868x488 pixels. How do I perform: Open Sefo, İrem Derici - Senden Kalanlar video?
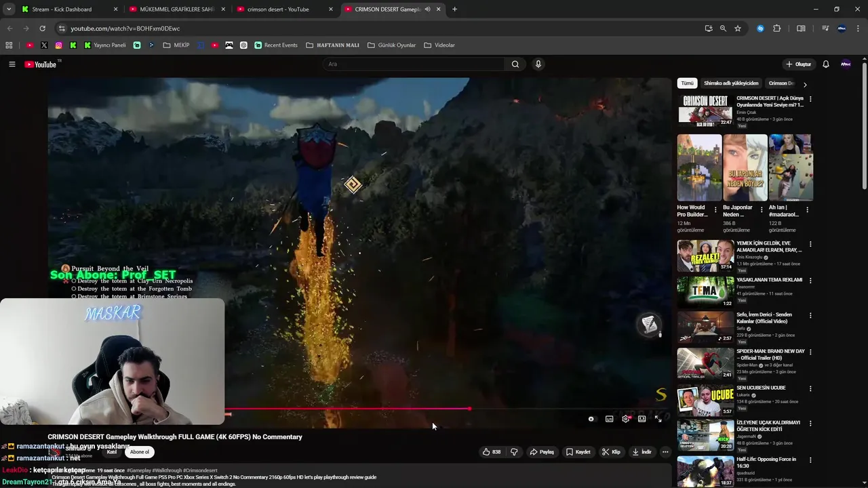[x=764, y=318]
